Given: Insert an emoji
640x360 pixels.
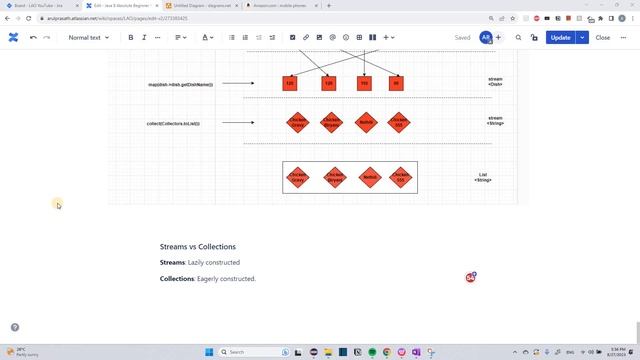Looking at the screenshot, I should 346,38.
